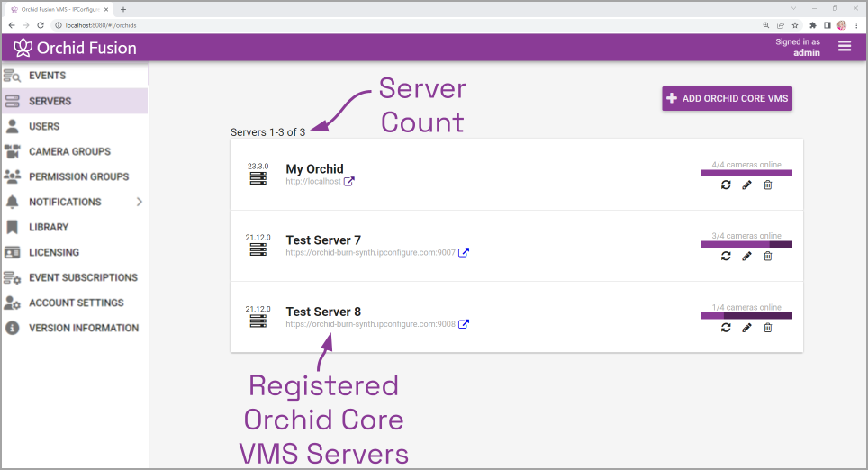This screenshot has height=470, width=868.
Task: Open Permission Groups section
Action: point(75,176)
